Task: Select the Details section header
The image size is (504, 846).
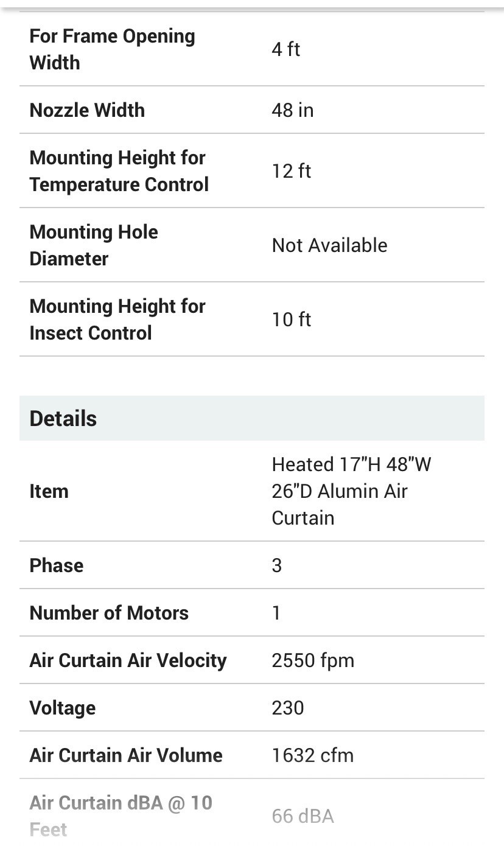Action: click(251, 418)
